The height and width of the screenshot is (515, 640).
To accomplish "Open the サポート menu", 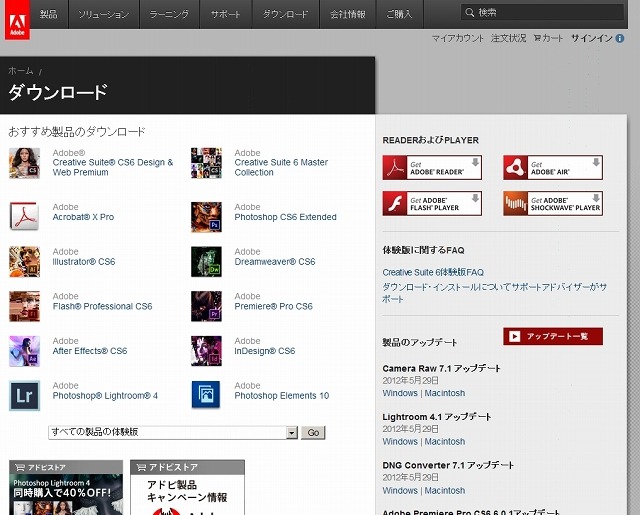I will pyautogui.click(x=225, y=14).
